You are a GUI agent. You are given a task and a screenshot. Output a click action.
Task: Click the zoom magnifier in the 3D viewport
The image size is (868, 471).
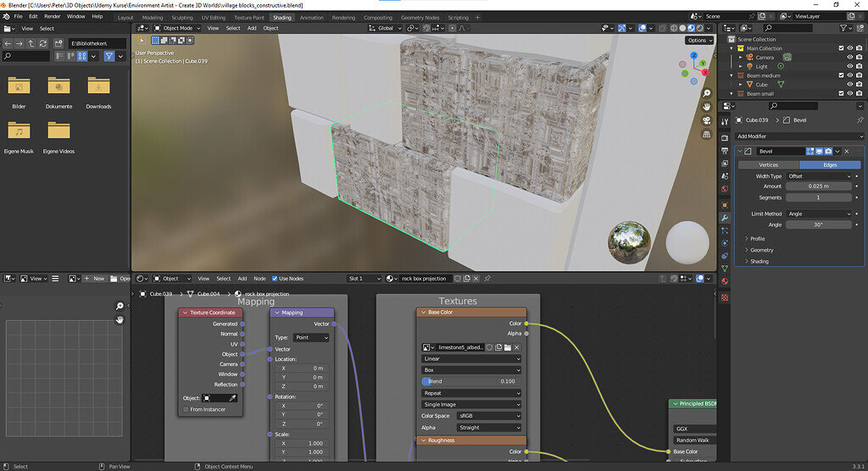tap(706, 93)
